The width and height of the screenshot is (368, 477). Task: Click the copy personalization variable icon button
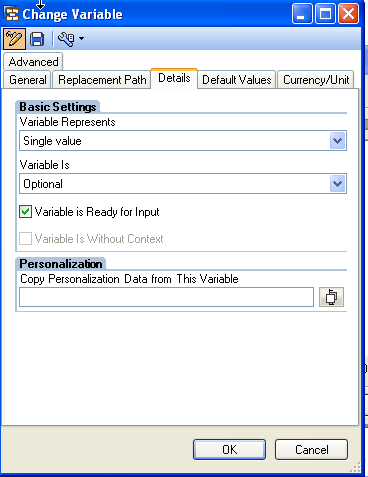click(x=331, y=297)
